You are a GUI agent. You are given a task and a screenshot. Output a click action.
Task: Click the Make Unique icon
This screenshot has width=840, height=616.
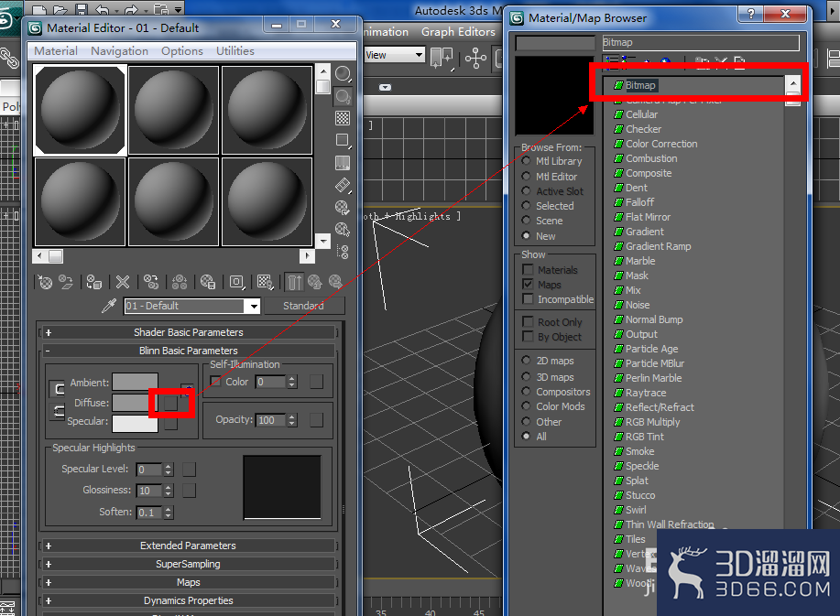[180, 282]
